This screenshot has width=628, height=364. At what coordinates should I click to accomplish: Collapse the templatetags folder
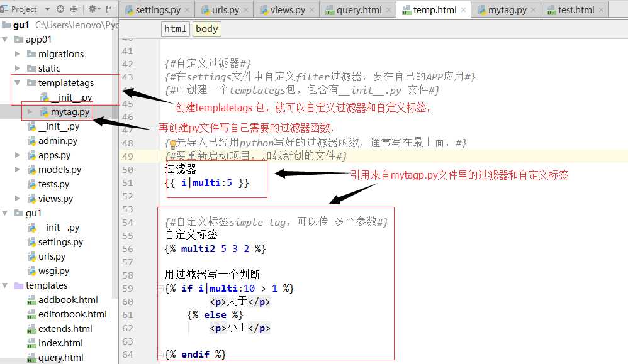18,83
